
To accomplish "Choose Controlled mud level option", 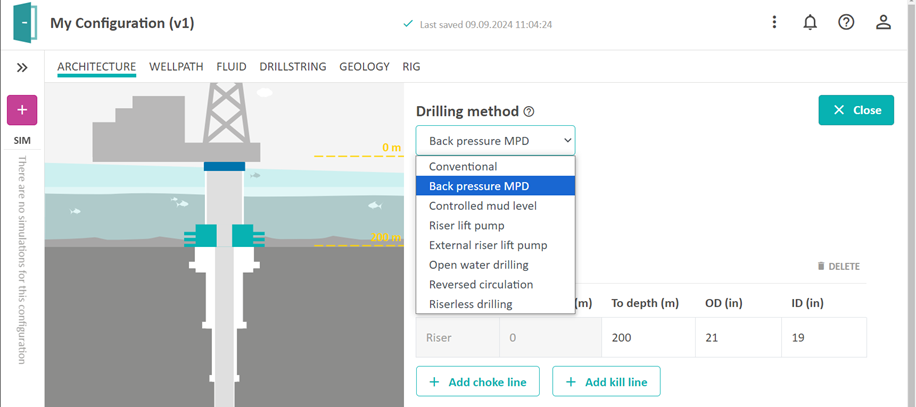I will point(482,206).
